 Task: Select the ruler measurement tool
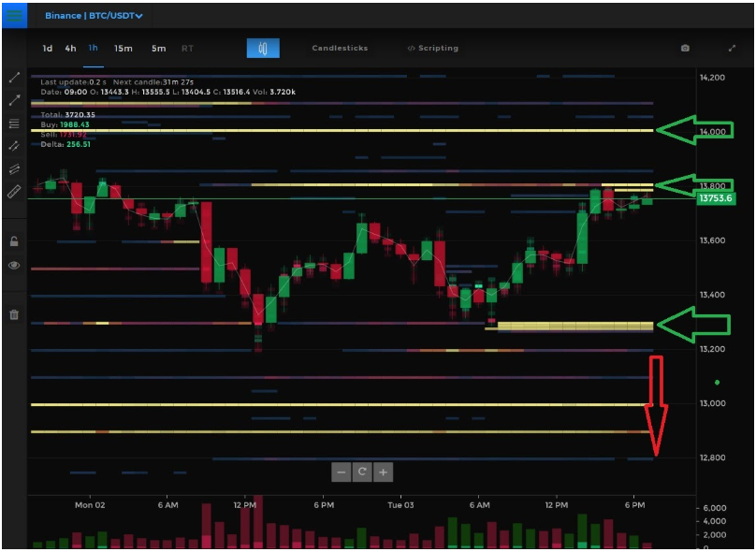(x=14, y=192)
